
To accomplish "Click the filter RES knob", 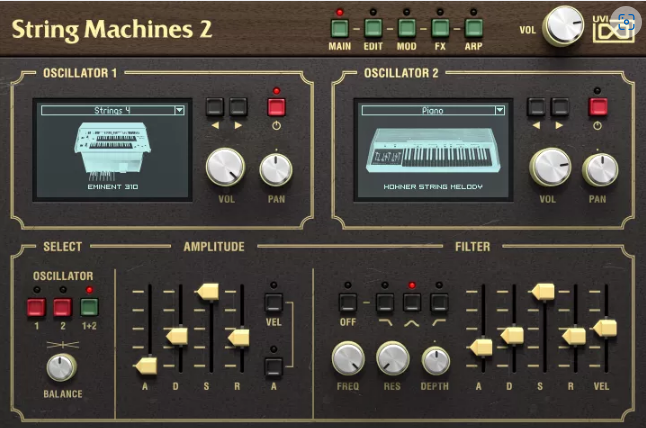I will (392, 358).
